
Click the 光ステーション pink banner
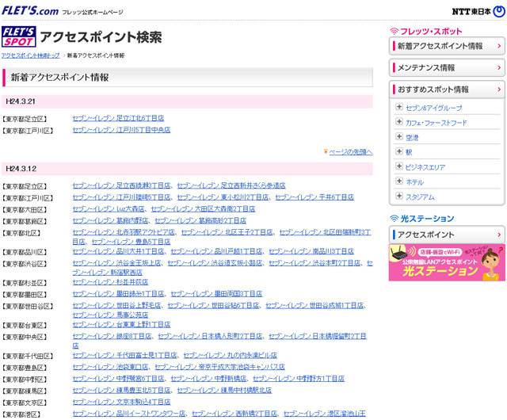(x=447, y=262)
